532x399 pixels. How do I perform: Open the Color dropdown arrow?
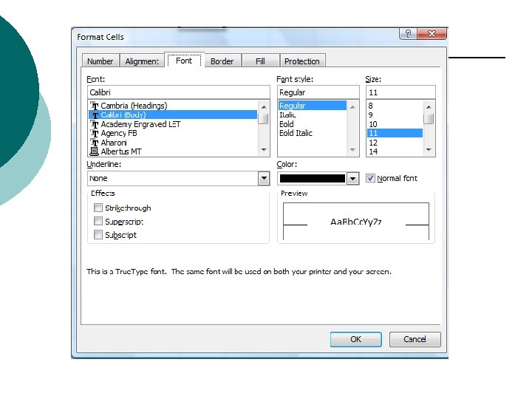[x=353, y=179]
